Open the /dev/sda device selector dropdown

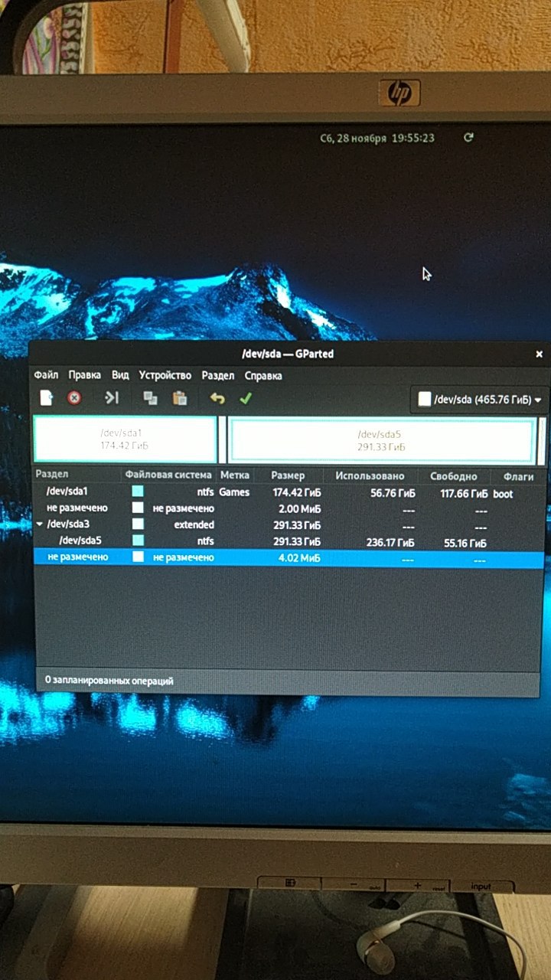pyautogui.click(x=480, y=400)
